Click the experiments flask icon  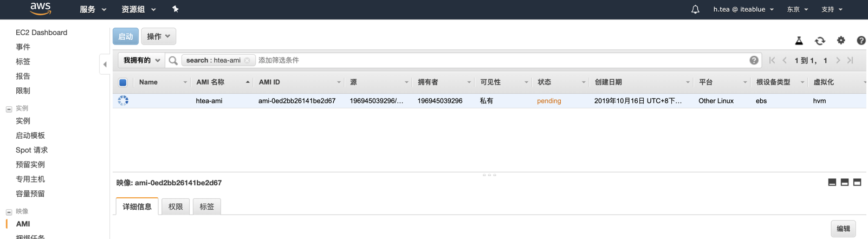click(799, 41)
